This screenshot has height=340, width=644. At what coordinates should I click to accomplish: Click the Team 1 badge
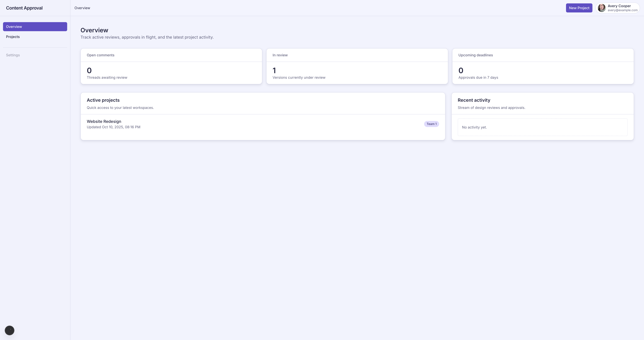431,124
